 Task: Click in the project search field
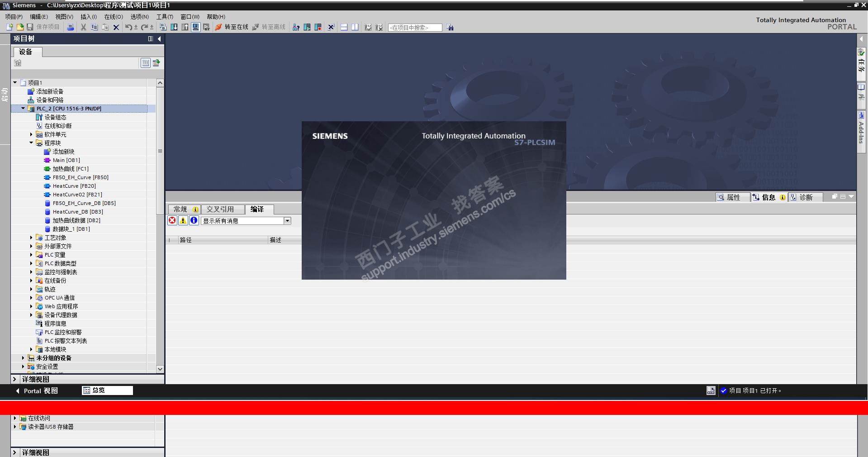pyautogui.click(x=415, y=28)
